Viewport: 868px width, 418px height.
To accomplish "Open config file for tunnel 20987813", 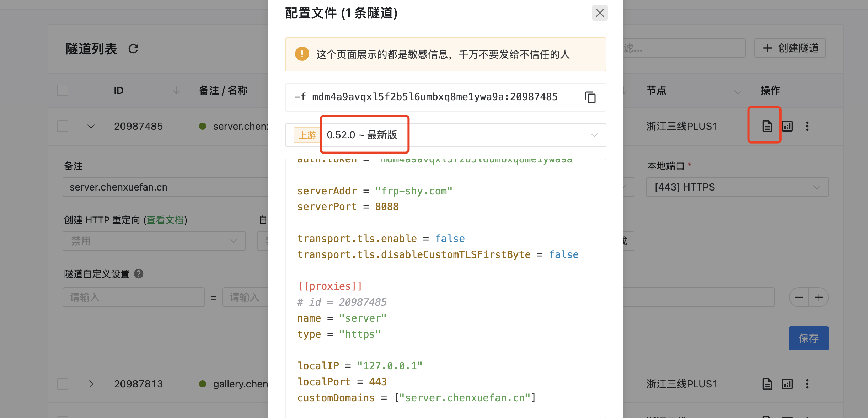I will tap(767, 384).
